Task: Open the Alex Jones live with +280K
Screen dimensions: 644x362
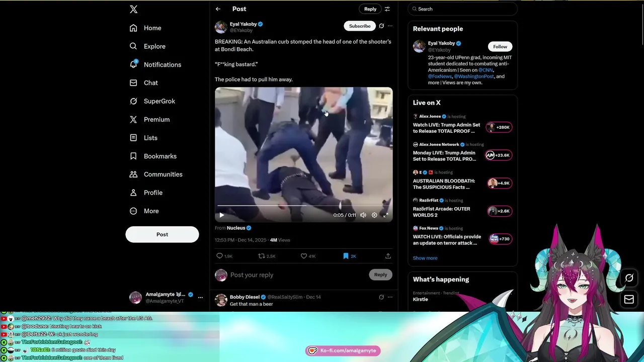Action: tap(462, 124)
